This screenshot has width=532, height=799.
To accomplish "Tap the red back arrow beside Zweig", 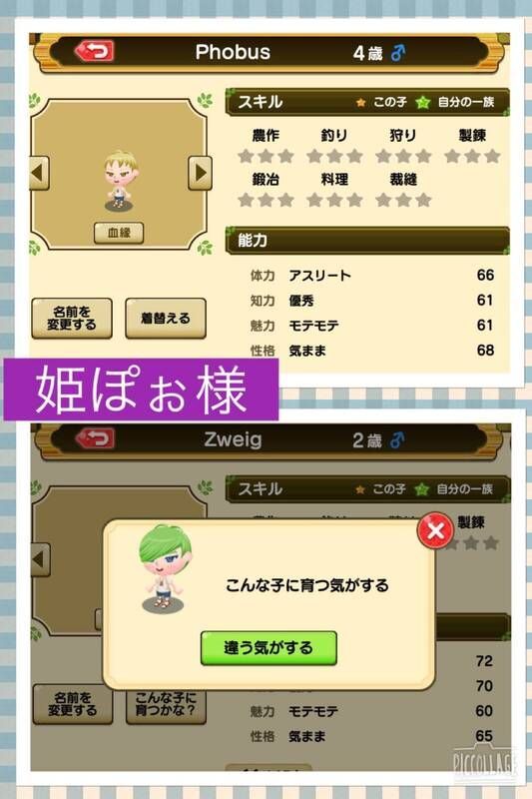I will click(x=95, y=438).
